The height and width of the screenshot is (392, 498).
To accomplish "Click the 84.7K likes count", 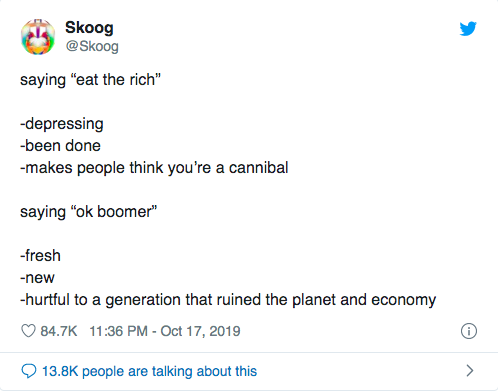I will [x=59, y=331].
